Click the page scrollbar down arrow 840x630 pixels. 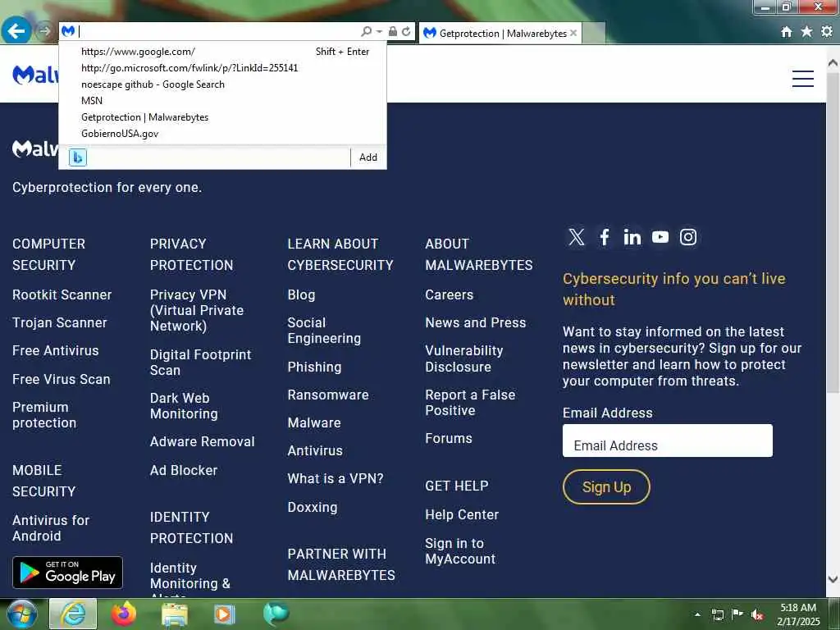point(833,578)
